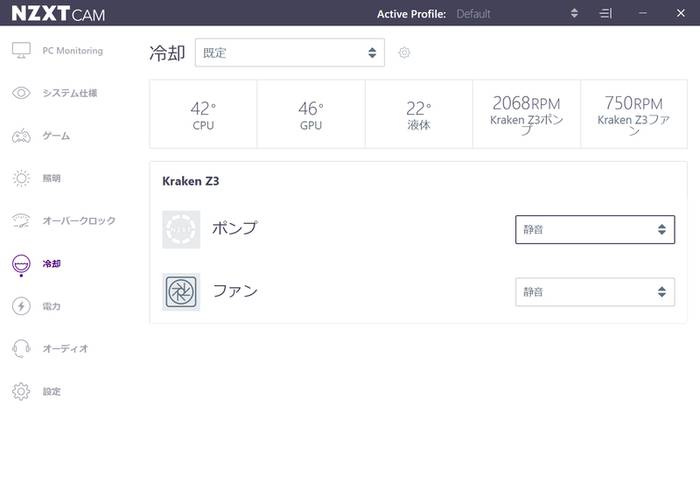Open Active Profile Default selector arrows

(x=574, y=13)
